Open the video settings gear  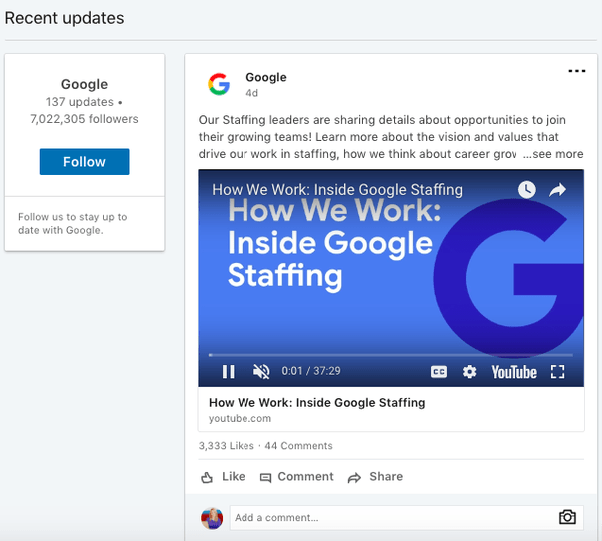pos(469,372)
